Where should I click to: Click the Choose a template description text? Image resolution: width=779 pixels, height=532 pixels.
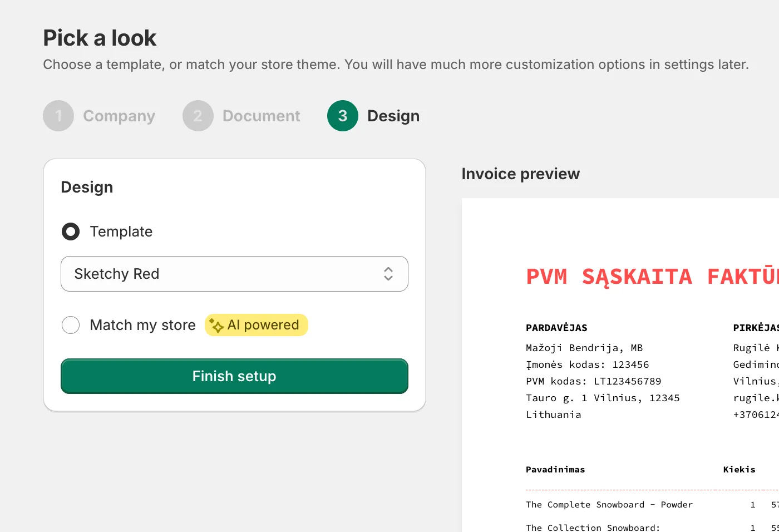(x=396, y=65)
